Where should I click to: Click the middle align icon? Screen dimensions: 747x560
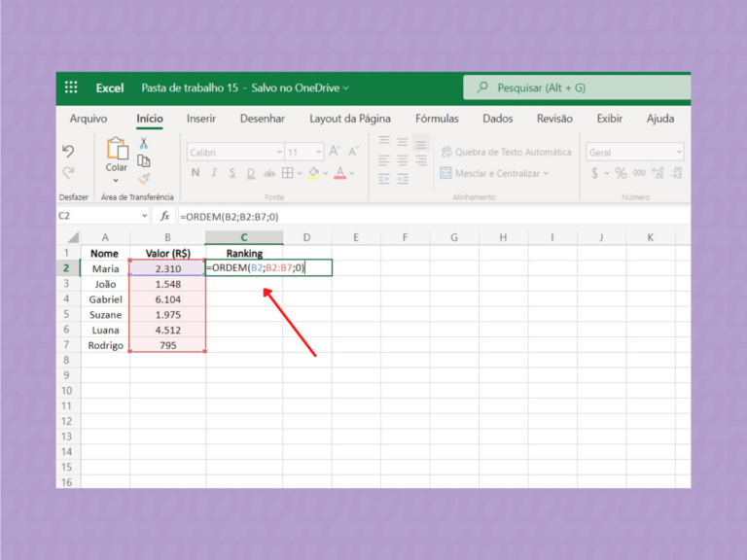click(403, 141)
